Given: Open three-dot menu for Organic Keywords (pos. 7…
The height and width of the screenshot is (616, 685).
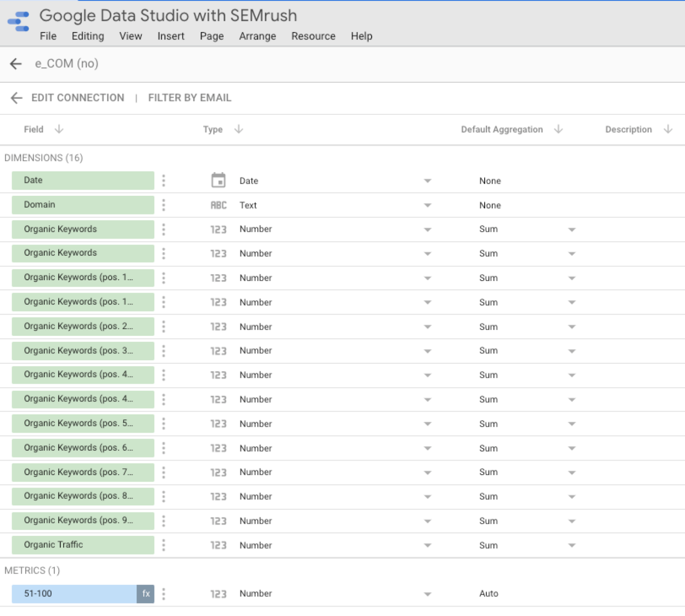Looking at the screenshot, I should [164, 472].
